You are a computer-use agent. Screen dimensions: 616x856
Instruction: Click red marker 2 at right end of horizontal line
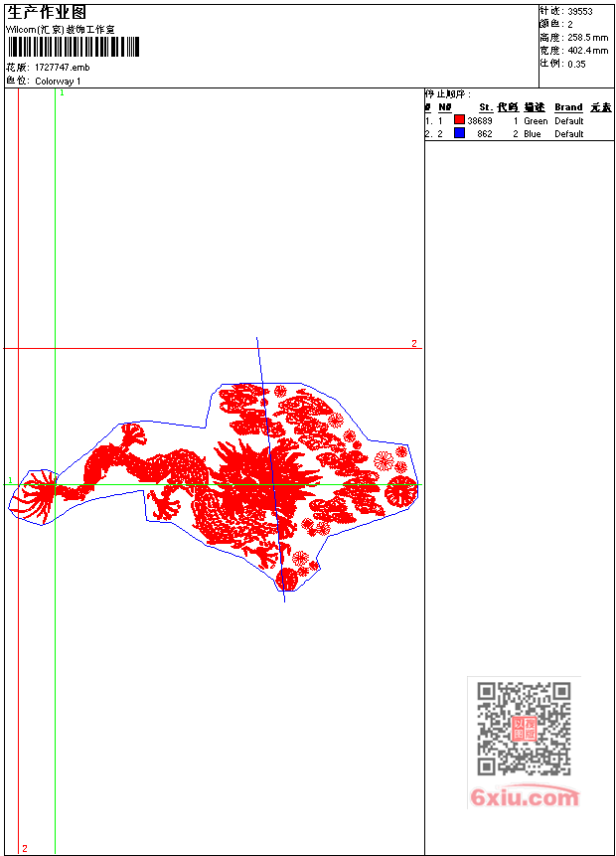tap(414, 344)
